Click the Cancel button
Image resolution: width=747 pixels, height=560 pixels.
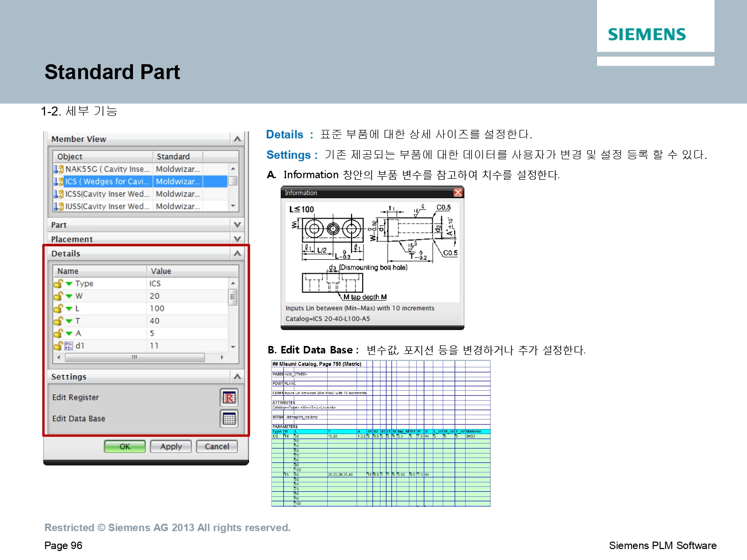(217, 447)
